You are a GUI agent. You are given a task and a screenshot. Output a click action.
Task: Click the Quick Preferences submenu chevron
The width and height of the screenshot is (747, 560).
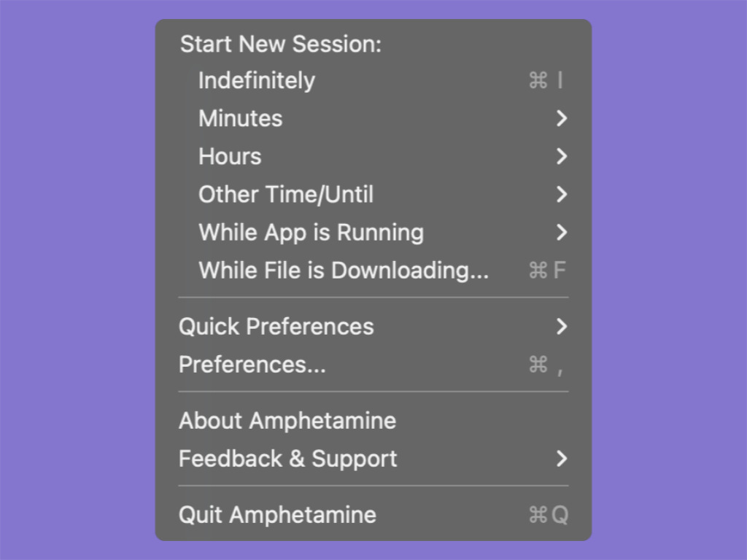coord(561,327)
